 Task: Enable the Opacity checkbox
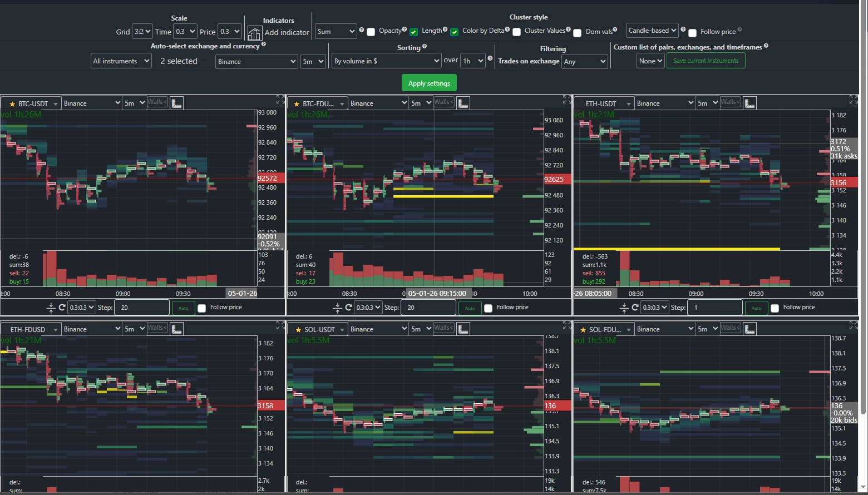pyautogui.click(x=371, y=32)
